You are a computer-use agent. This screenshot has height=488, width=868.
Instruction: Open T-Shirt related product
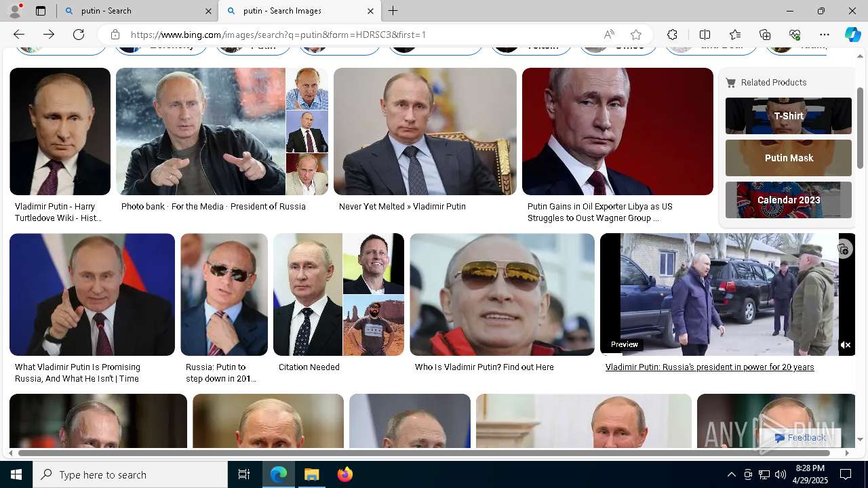coord(789,116)
